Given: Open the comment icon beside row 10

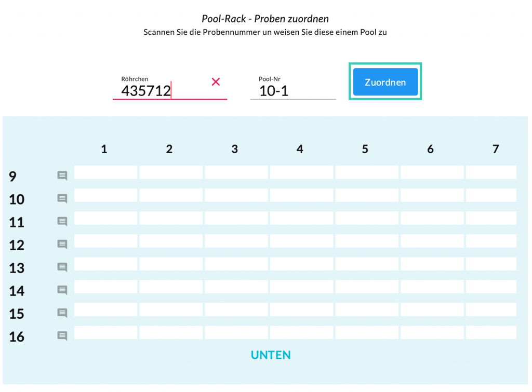Looking at the screenshot, I should (62, 199).
